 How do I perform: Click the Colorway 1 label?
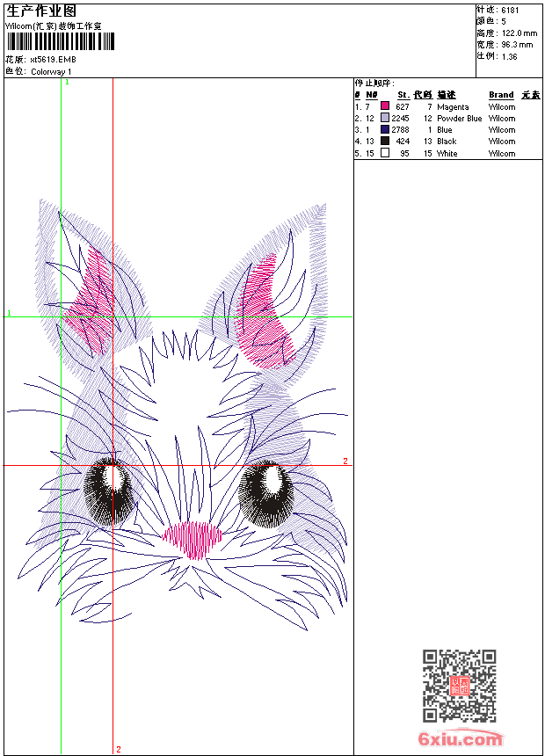[x=51, y=72]
